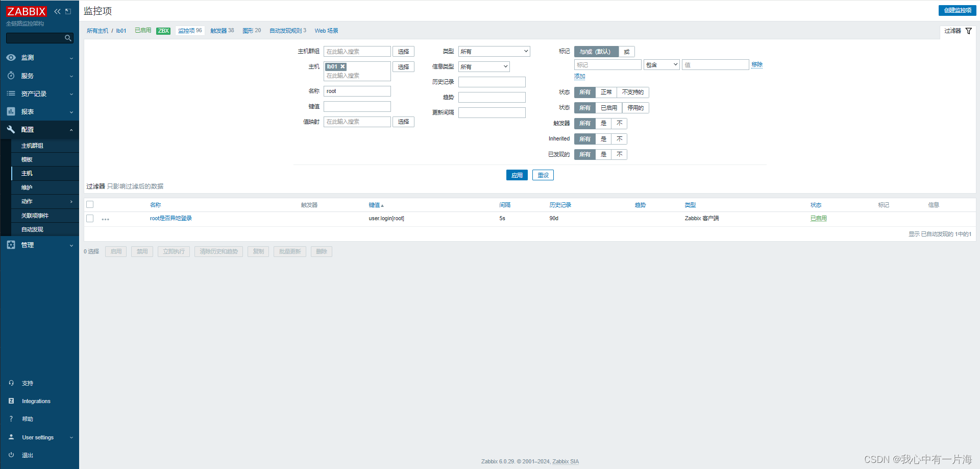Click the Remove tag link
Screen dimensions: 980x469
(757, 64)
